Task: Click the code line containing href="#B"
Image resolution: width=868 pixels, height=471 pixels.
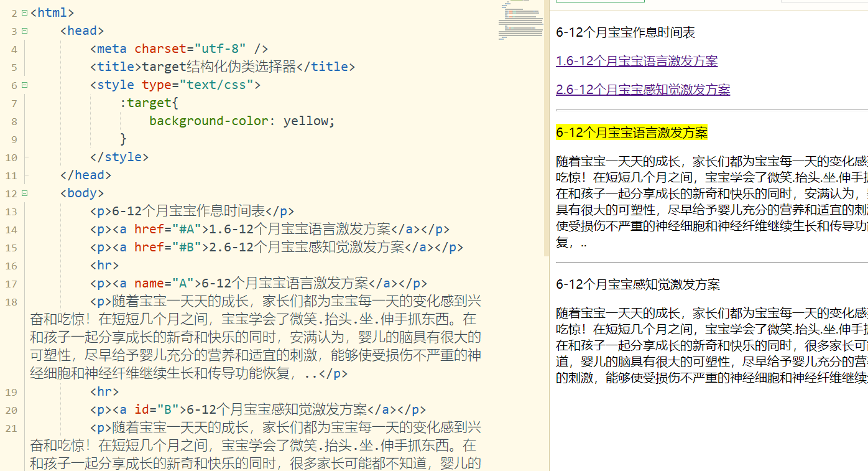Action: point(277,247)
